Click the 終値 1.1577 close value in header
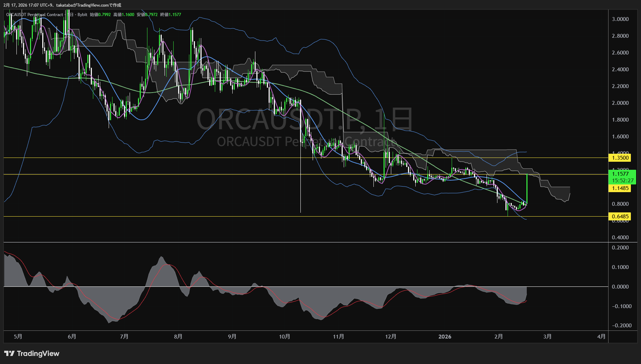 (x=170, y=15)
